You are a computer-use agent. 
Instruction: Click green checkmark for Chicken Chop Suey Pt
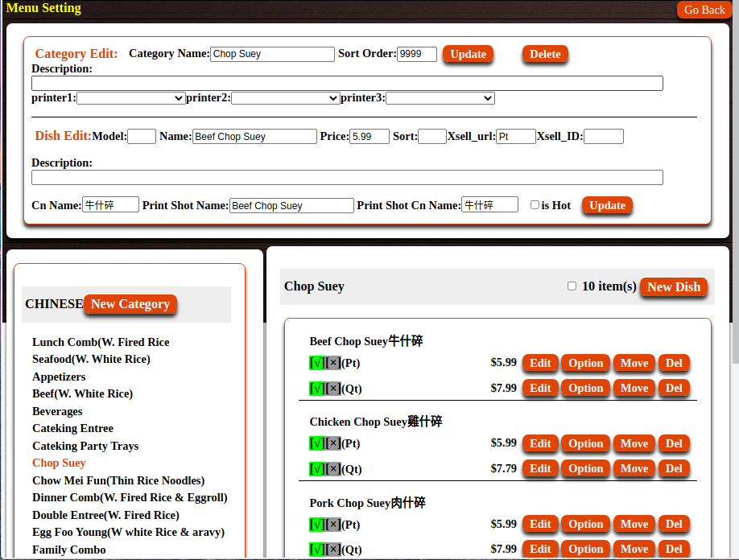[x=316, y=444]
